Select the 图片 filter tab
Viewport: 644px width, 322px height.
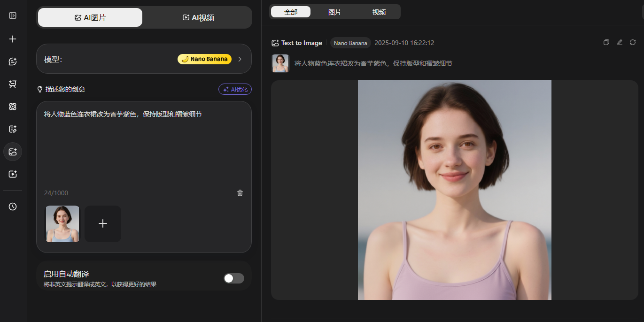pos(335,12)
